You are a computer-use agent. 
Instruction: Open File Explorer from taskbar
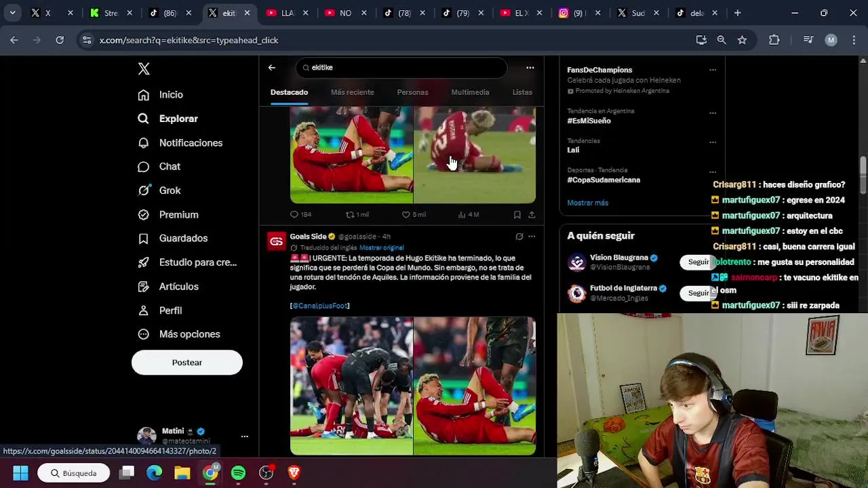pyautogui.click(x=182, y=473)
